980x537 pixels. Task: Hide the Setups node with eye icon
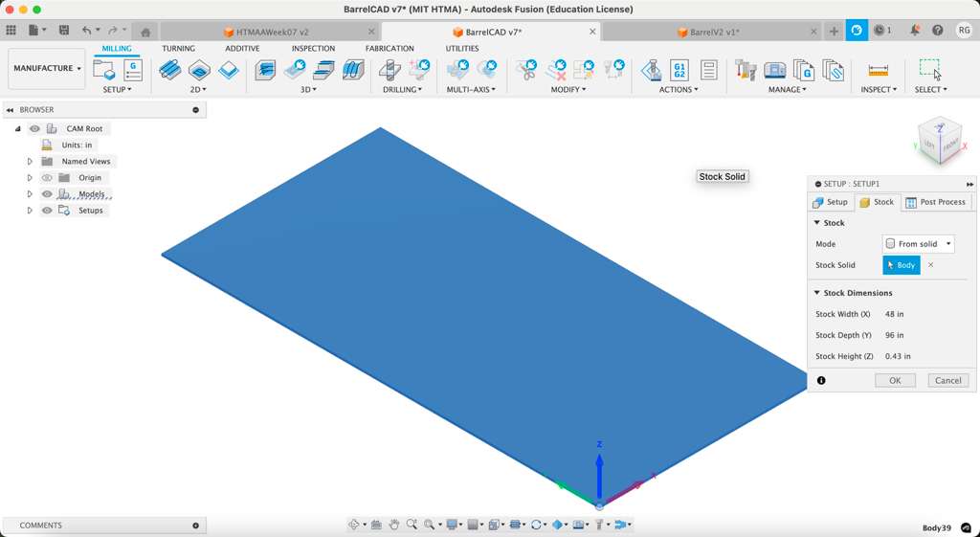[47, 211]
